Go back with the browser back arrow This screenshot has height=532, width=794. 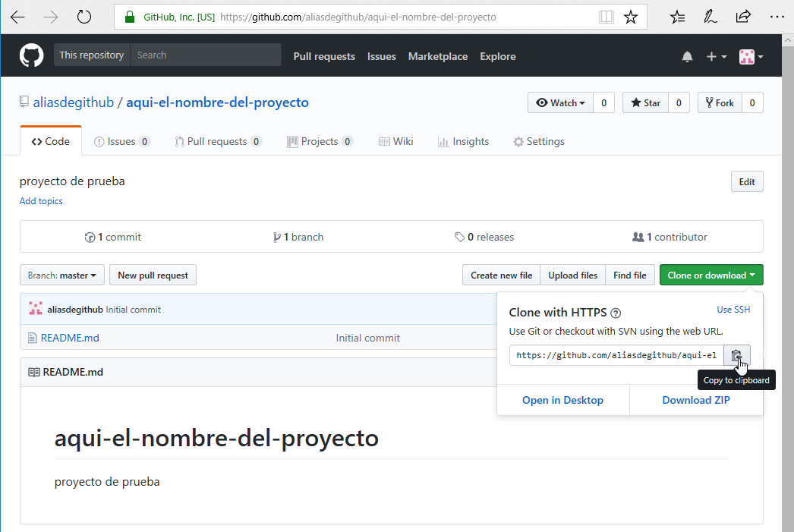coord(17,17)
